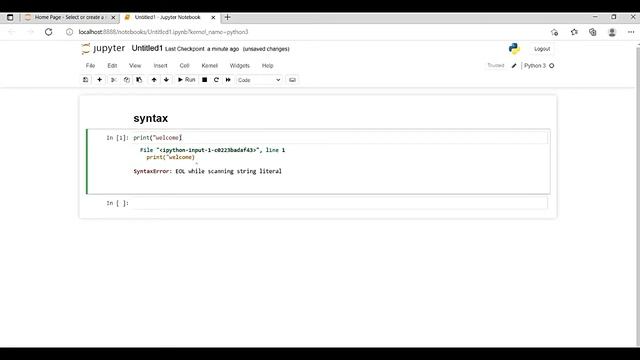Move selected cell up with the arrow
Viewport: 640px width, 360px height.
[154, 80]
